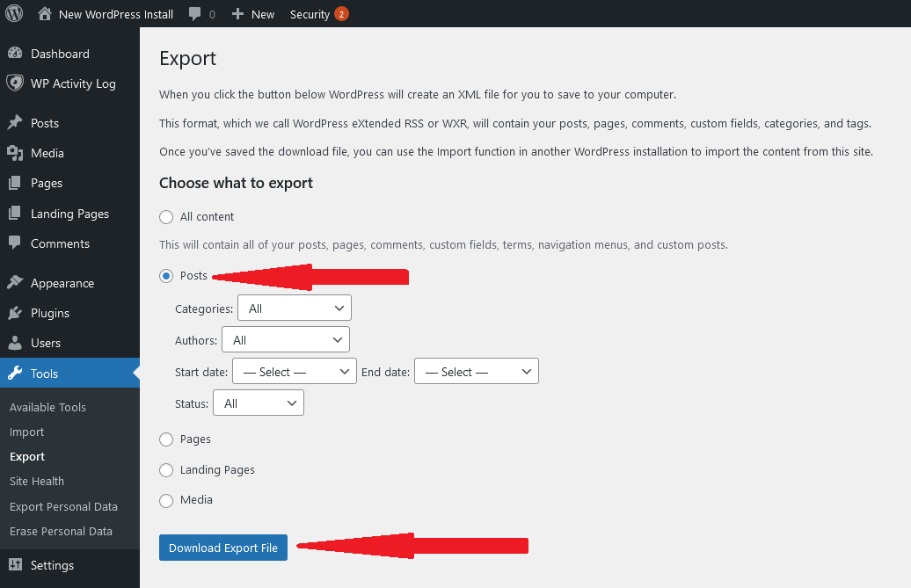The image size is (911, 588).
Task: Click the Posts pushpin icon in sidebar
Action: pyautogui.click(x=15, y=122)
